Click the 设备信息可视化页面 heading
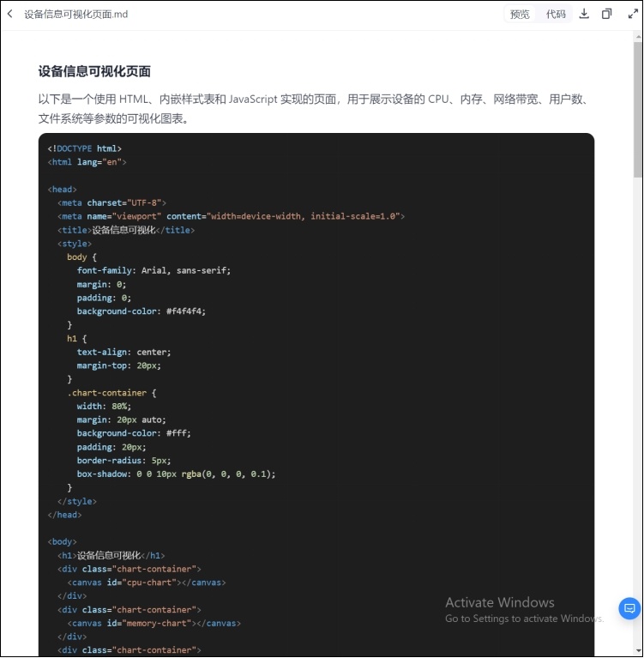The width and height of the screenshot is (644, 658). point(94,71)
